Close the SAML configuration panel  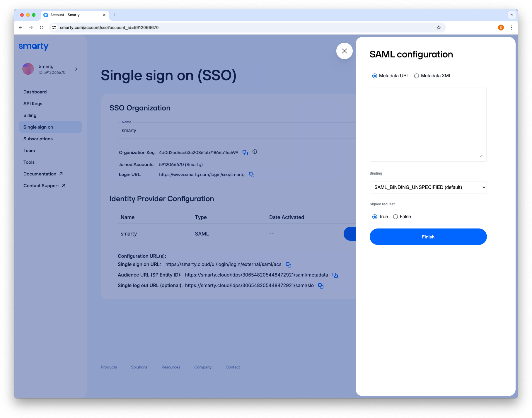click(x=344, y=51)
